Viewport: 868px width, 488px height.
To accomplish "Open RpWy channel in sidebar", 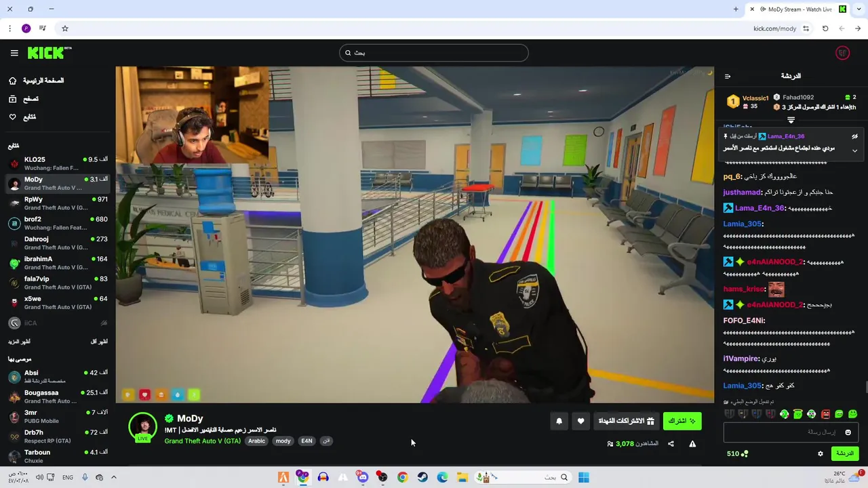I will [58, 203].
